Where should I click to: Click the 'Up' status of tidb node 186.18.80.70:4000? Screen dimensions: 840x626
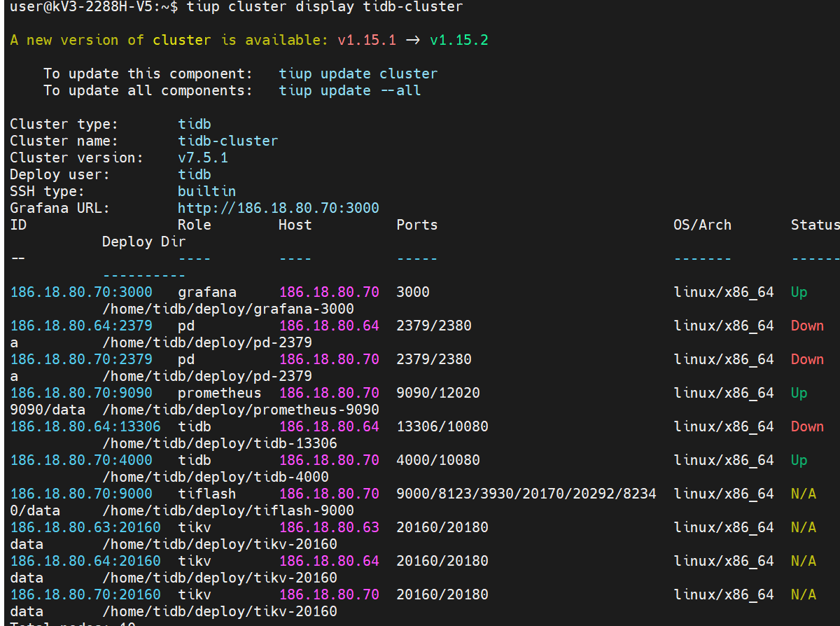coord(799,460)
